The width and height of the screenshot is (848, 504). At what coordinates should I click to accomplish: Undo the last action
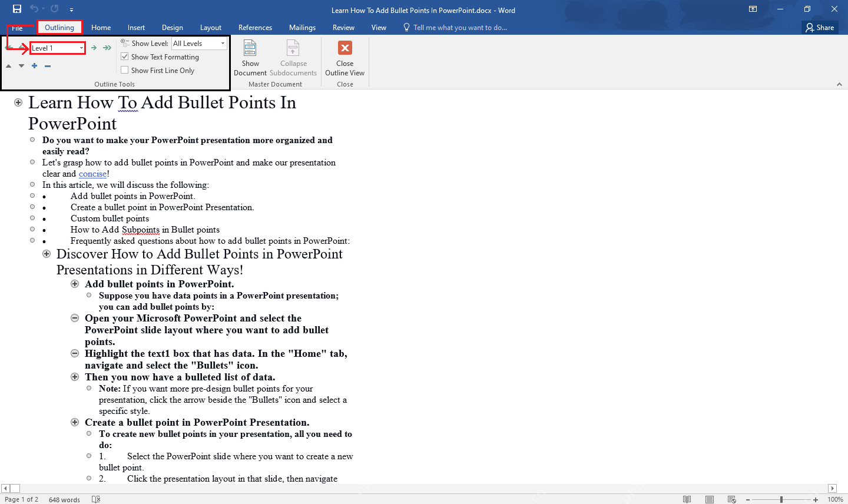tap(34, 9)
